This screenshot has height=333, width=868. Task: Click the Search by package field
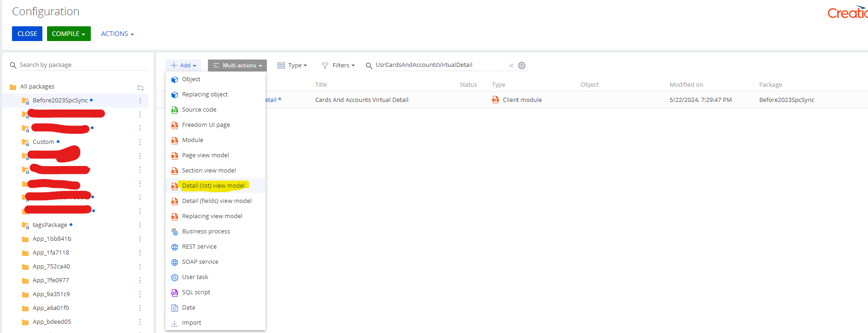click(x=82, y=65)
